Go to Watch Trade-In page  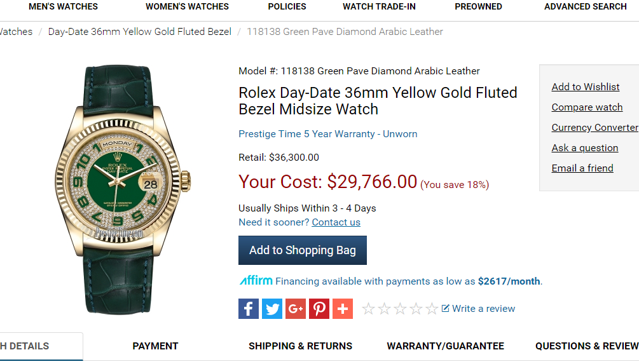point(379,6)
